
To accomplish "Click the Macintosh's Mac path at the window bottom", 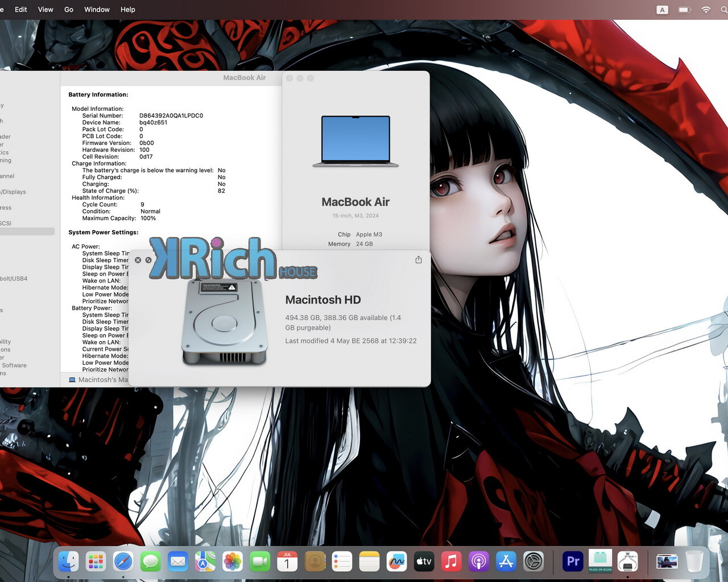I will pos(98,380).
